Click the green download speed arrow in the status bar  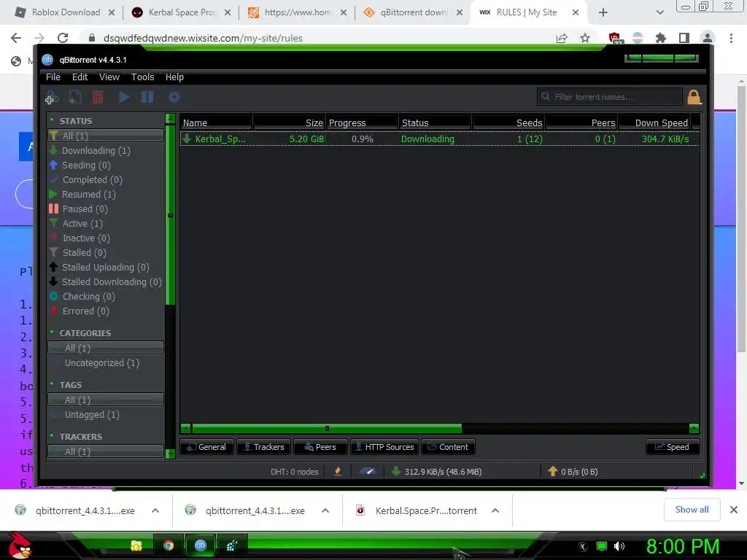pos(395,472)
